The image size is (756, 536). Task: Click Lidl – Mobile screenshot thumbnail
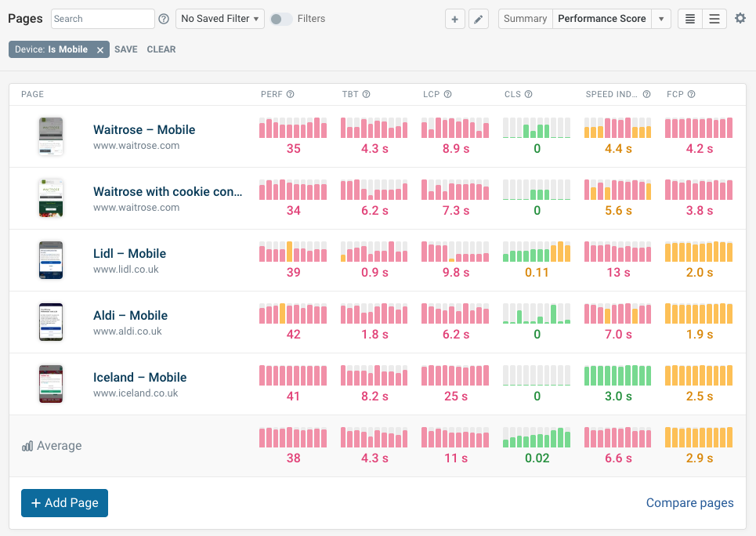[x=51, y=260]
